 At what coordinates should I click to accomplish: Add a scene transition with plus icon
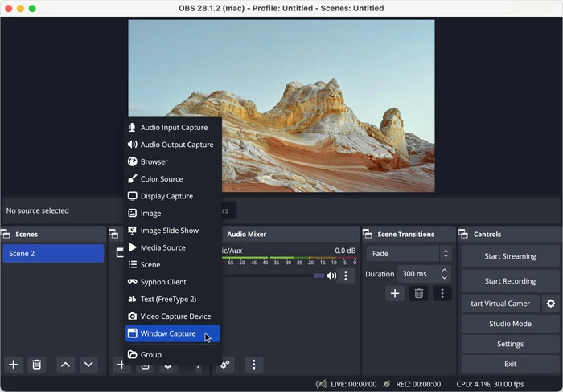(x=395, y=294)
